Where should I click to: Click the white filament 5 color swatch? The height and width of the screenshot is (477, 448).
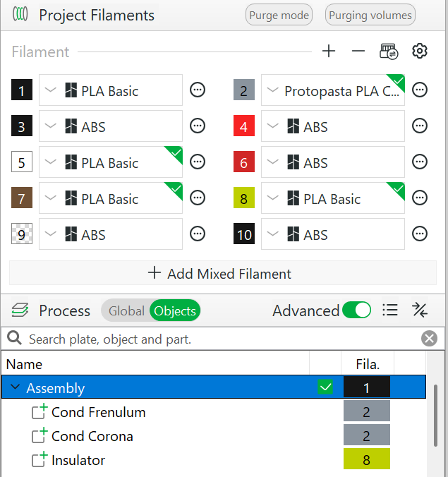22,162
